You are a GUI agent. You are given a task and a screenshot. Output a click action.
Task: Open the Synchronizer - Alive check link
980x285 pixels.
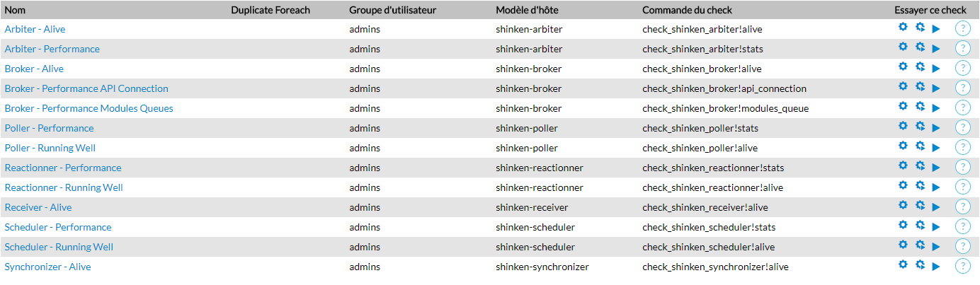point(47,267)
